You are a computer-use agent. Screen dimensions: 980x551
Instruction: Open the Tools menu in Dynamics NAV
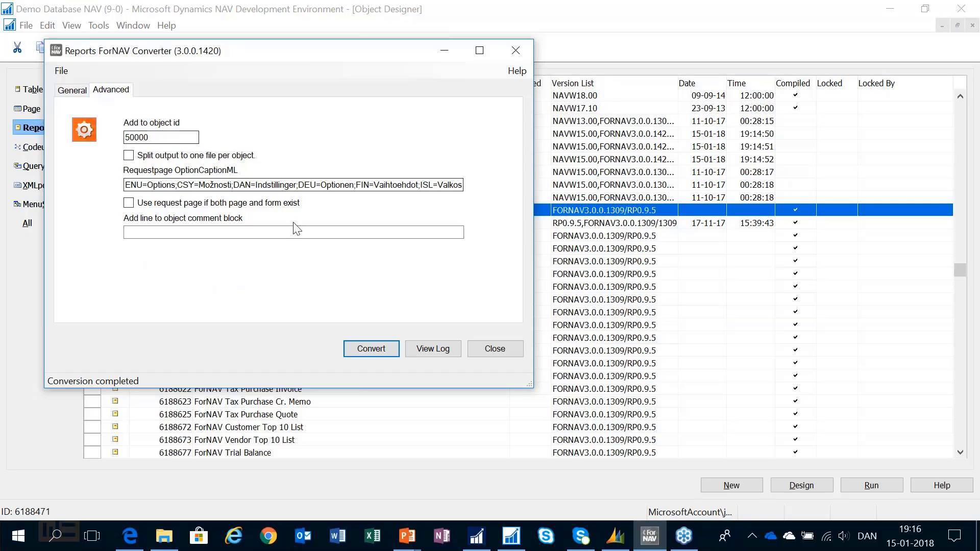tap(98, 25)
